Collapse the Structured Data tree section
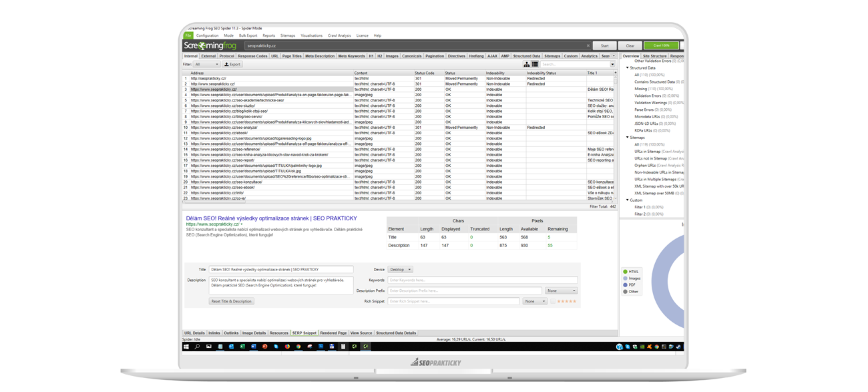The width and height of the screenshot is (868, 392). point(627,68)
